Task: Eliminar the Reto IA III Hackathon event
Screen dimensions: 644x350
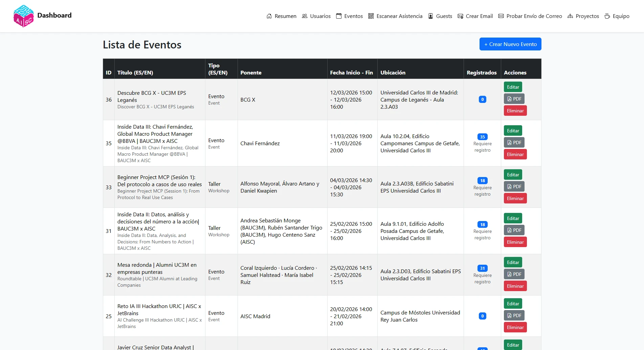Action: [515, 327]
